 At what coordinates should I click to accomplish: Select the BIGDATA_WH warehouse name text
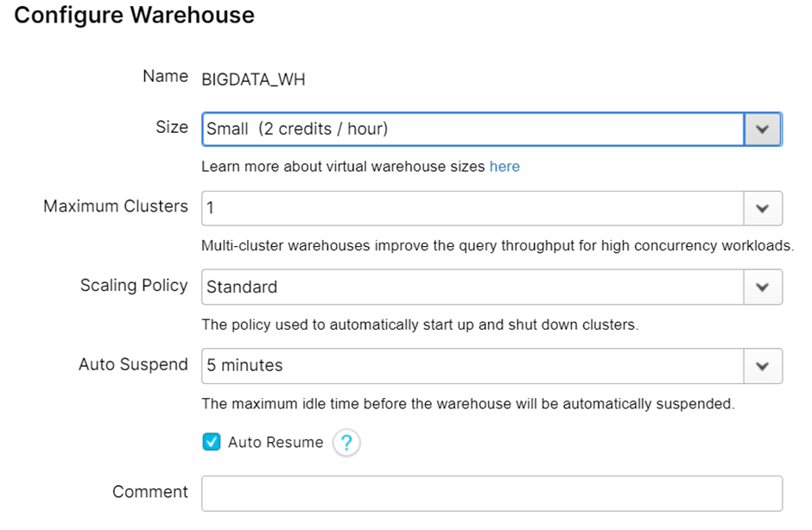coord(253,80)
